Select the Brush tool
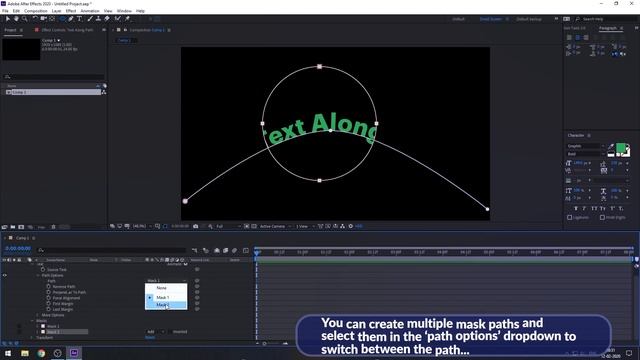 (90, 19)
